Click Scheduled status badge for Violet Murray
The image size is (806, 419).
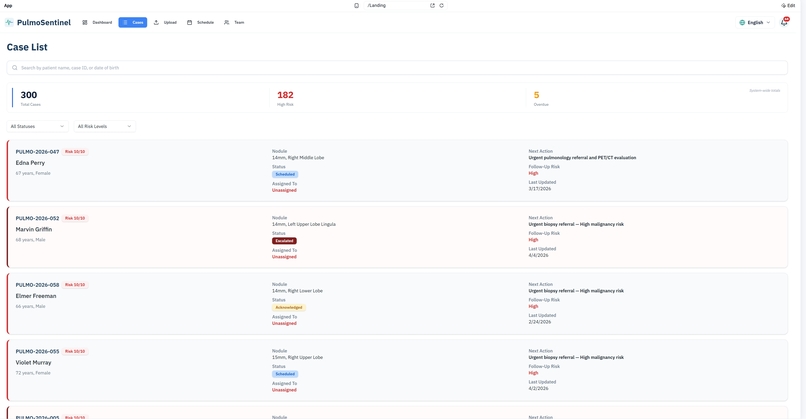[285, 374]
